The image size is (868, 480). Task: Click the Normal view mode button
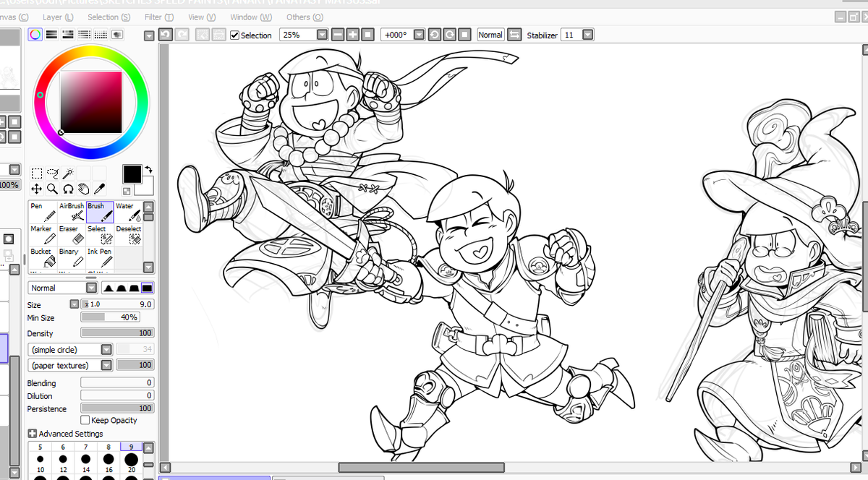coord(490,35)
